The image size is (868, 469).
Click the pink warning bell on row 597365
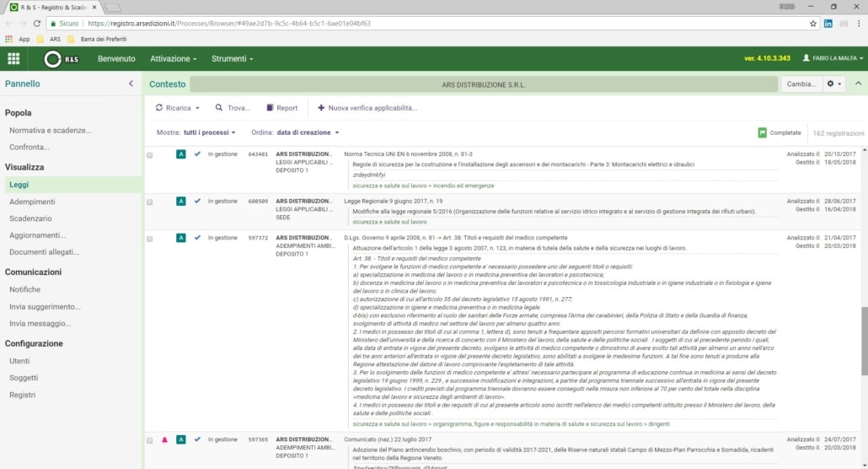tap(164, 439)
